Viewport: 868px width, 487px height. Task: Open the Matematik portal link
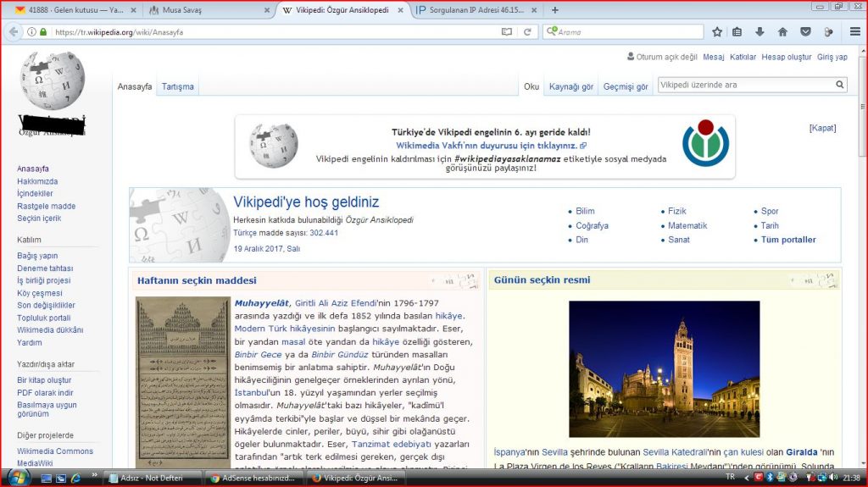click(x=687, y=225)
